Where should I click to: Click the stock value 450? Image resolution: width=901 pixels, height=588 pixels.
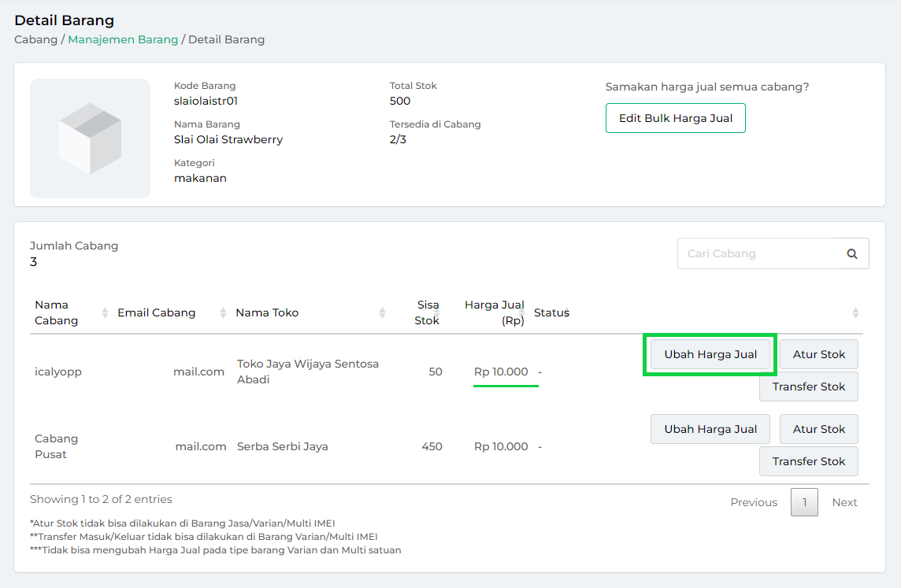coord(432,446)
